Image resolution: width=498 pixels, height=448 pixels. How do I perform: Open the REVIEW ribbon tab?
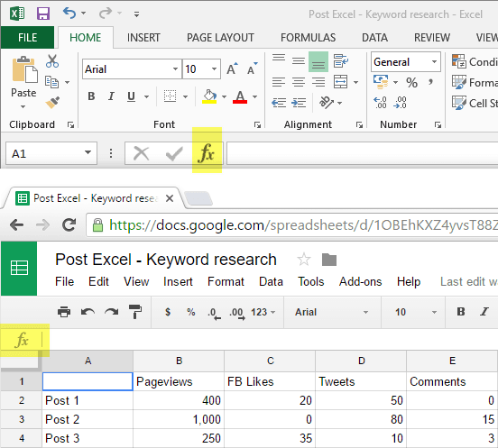point(432,38)
